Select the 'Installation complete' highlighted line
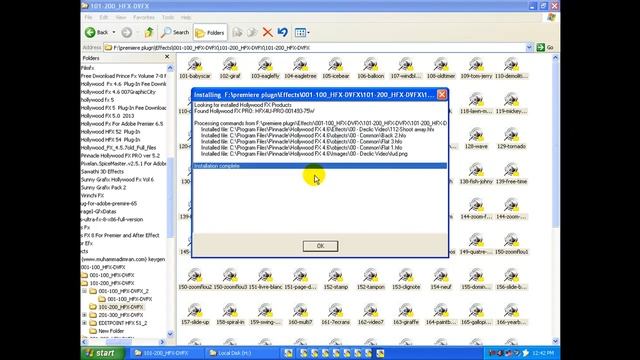This screenshot has width=640, height=360. pos(320,166)
